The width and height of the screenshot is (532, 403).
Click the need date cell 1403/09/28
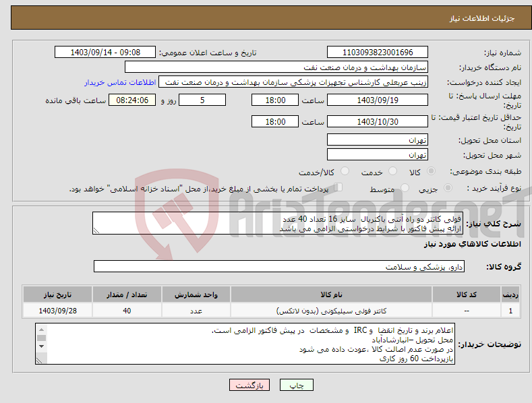click(58, 311)
